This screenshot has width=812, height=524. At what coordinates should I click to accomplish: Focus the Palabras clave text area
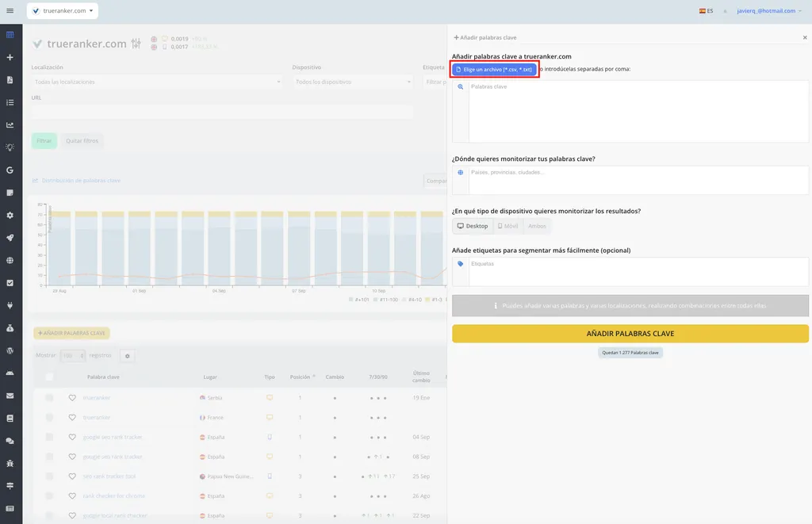point(638,111)
